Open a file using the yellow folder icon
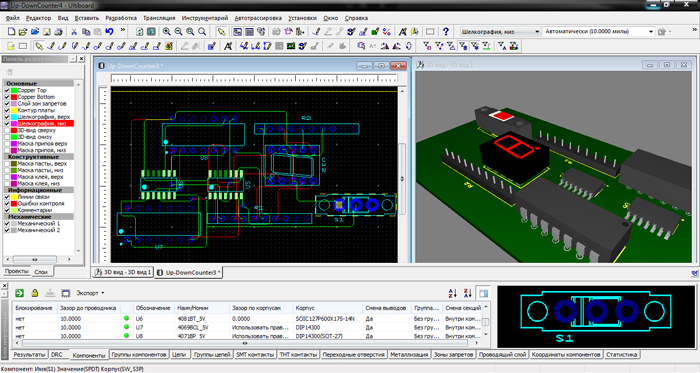 pos(23,32)
